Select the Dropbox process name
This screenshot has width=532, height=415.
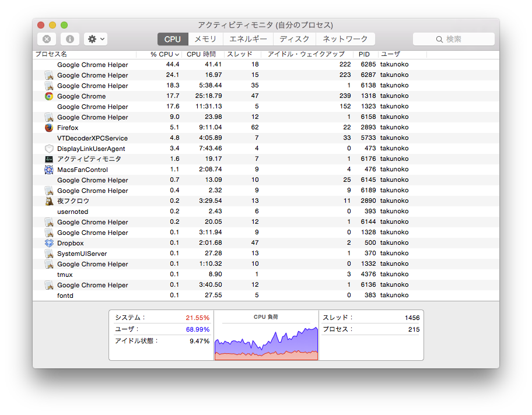70,243
